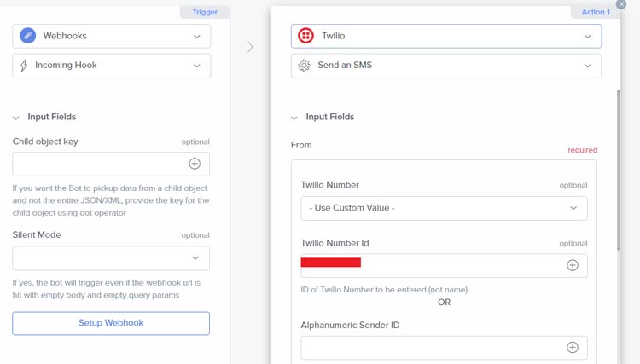Viewport: 640px width, 364px height.
Task: Open the Webhooks app dropdown
Action: pyautogui.click(x=112, y=36)
